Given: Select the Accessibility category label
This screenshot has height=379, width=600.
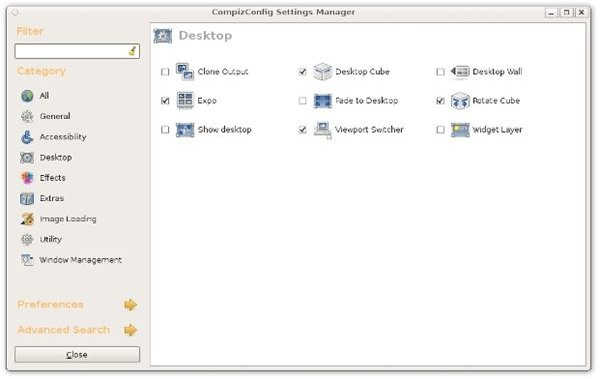Looking at the screenshot, I should click(x=63, y=137).
